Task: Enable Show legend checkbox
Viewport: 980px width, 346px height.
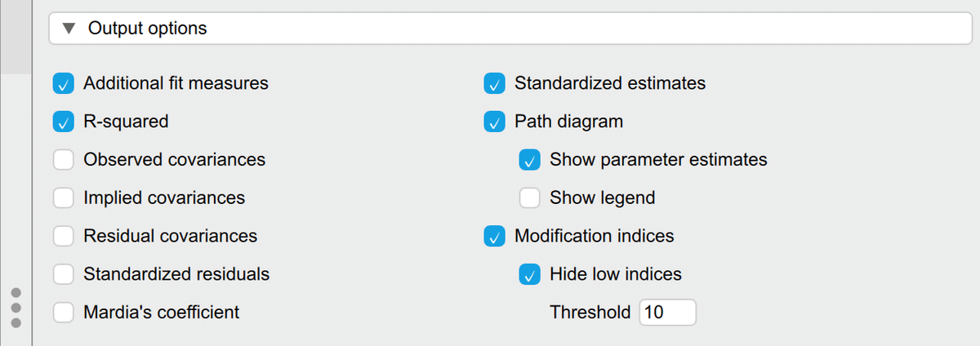Action: (530, 198)
